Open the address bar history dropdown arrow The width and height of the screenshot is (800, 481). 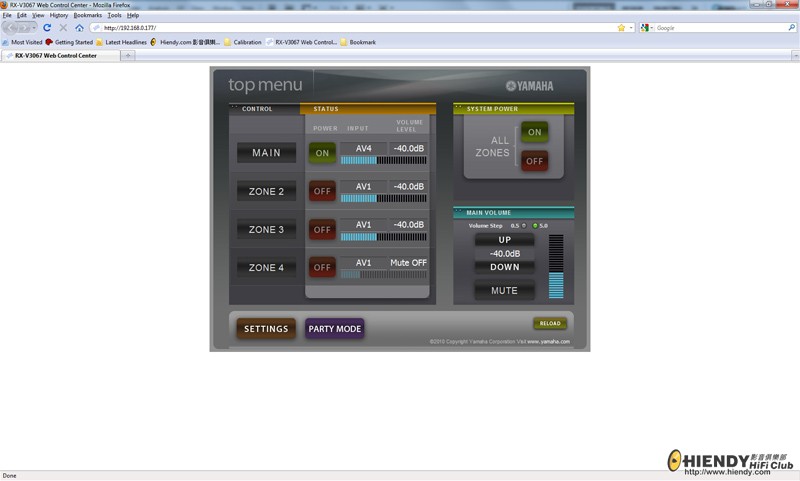click(631, 28)
